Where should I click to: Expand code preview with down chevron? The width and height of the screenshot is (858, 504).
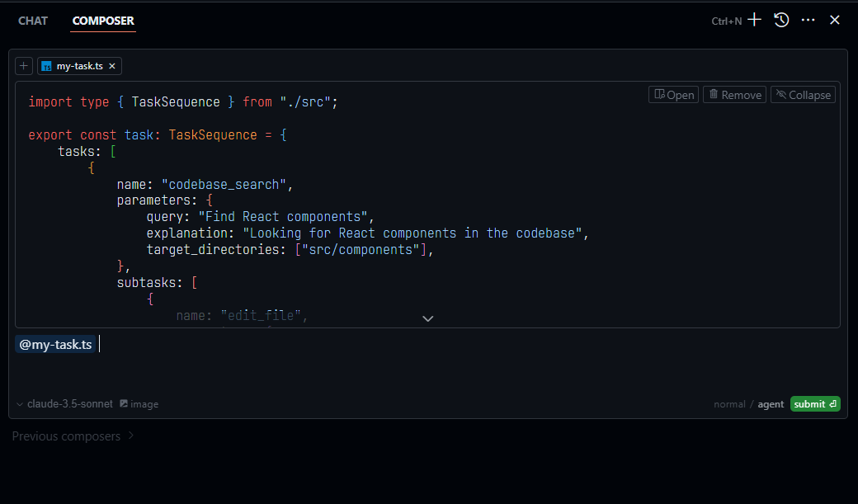pyautogui.click(x=428, y=318)
